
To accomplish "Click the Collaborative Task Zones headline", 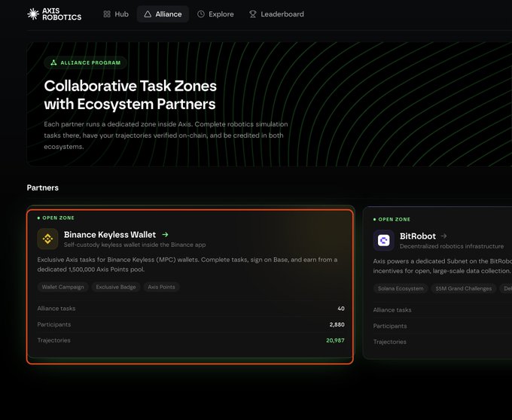I will (130, 95).
